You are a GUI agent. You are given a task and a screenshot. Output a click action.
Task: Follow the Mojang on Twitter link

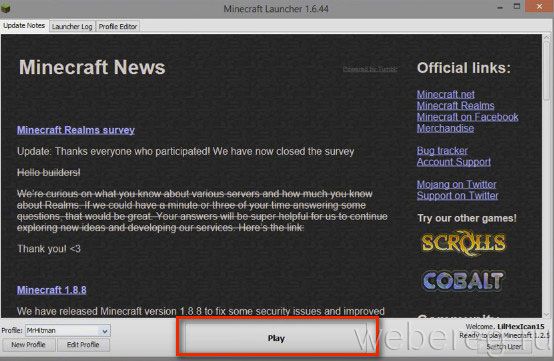456,184
